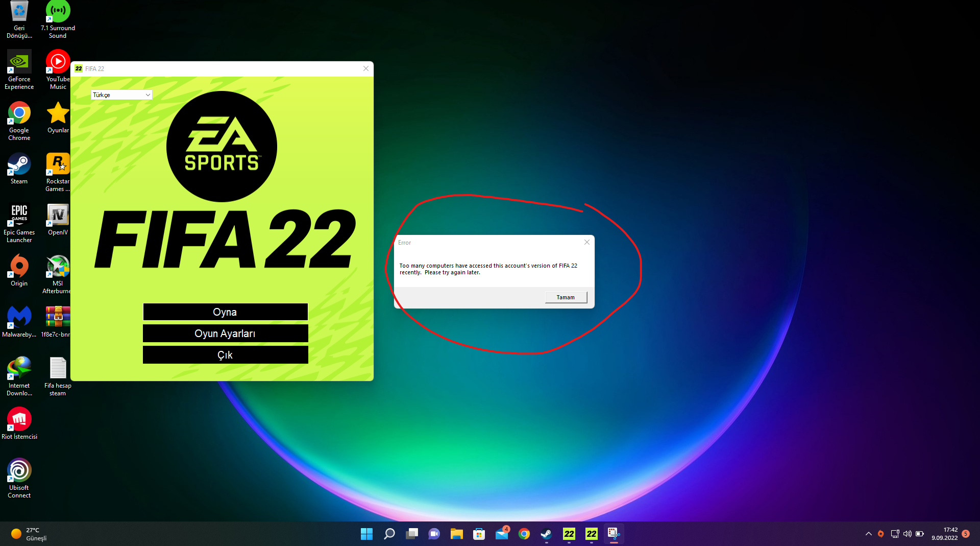Open File Explorer from the taskbar

point(456,534)
